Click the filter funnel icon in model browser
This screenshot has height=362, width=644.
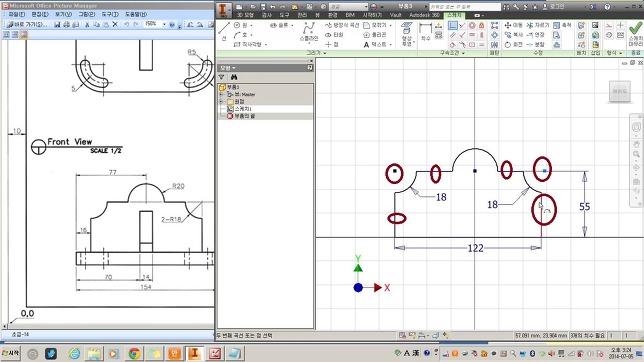point(222,77)
